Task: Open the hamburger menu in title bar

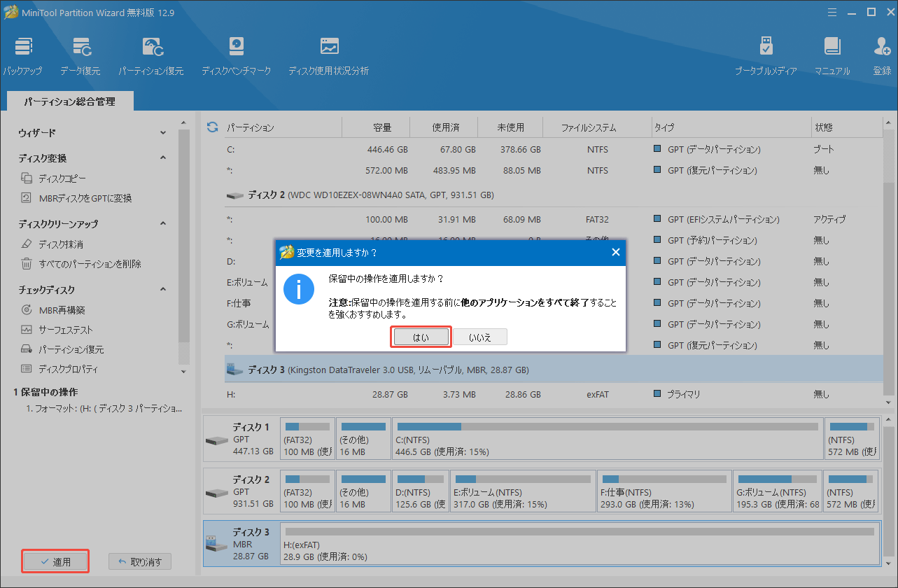Action: click(x=832, y=12)
